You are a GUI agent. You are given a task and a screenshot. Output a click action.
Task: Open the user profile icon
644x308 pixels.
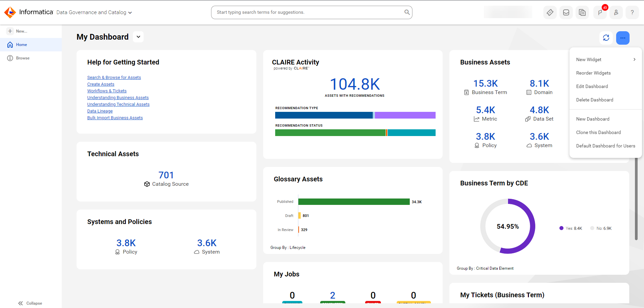616,12
